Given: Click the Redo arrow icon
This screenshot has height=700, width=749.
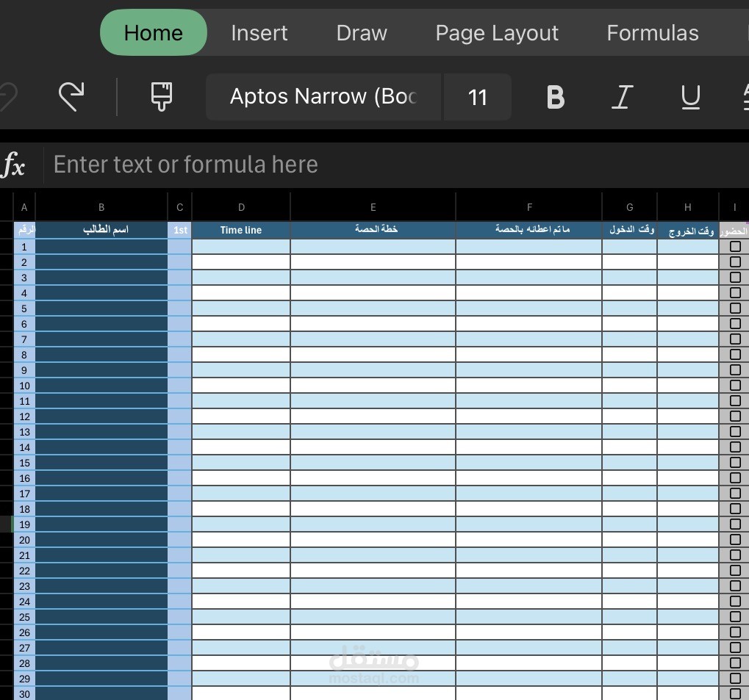Looking at the screenshot, I should (x=71, y=96).
